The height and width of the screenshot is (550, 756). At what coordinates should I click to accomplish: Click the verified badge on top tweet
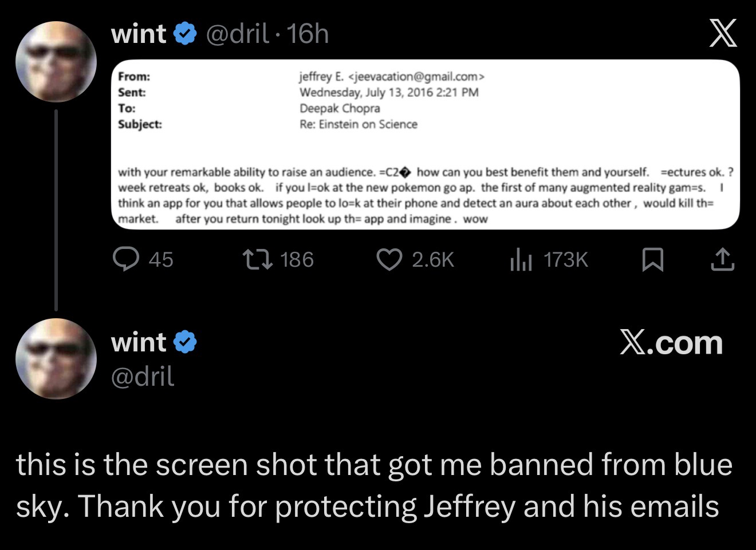pos(184,34)
